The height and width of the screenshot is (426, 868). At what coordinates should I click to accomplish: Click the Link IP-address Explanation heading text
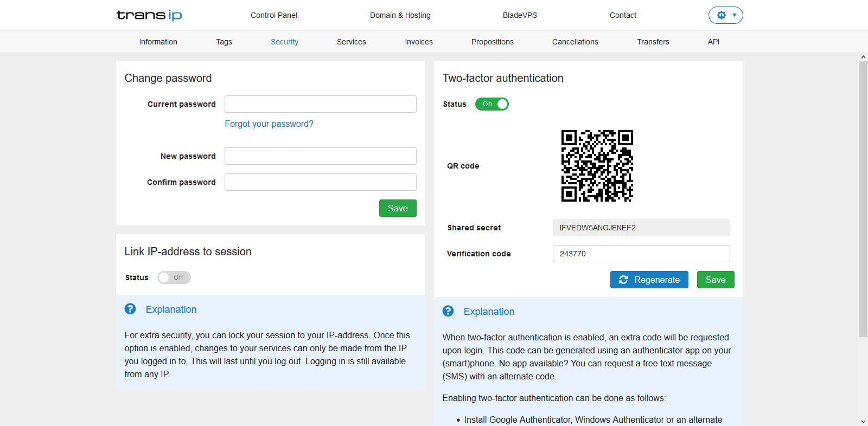click(171, 309)
